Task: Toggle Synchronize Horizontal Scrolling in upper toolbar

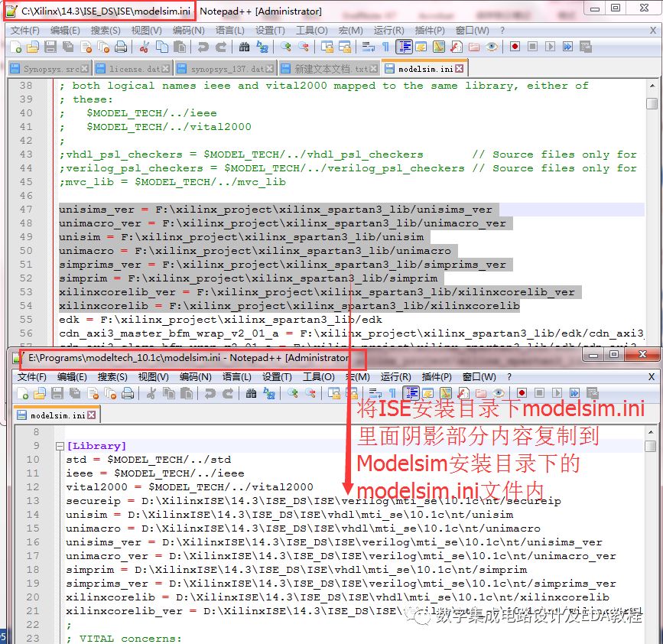Action: click(345, 47)
